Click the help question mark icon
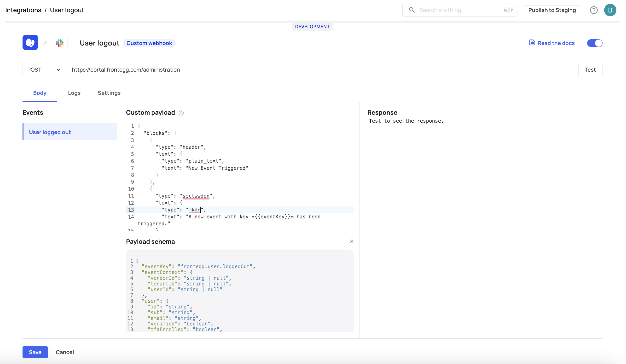This screenshot has height=364, width=626. 593,10
